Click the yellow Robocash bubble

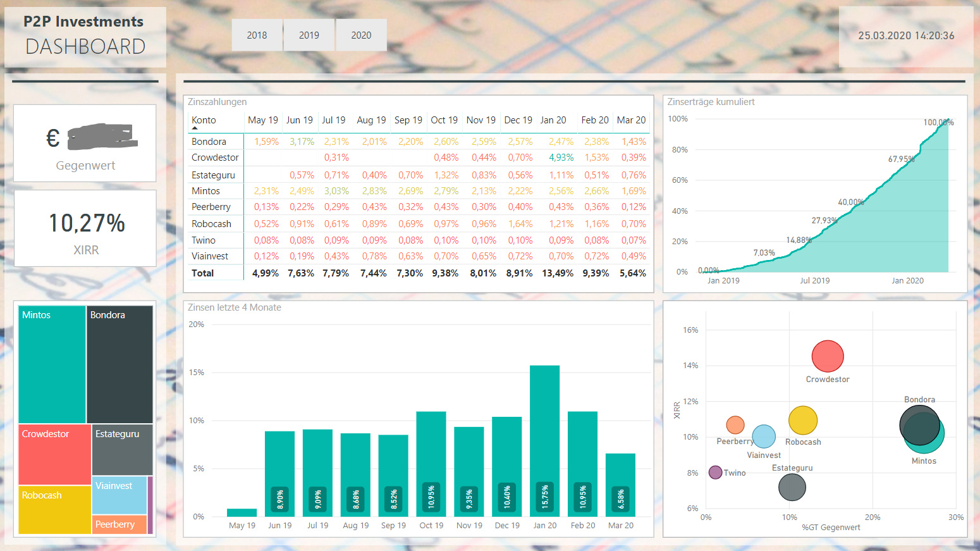803,421
